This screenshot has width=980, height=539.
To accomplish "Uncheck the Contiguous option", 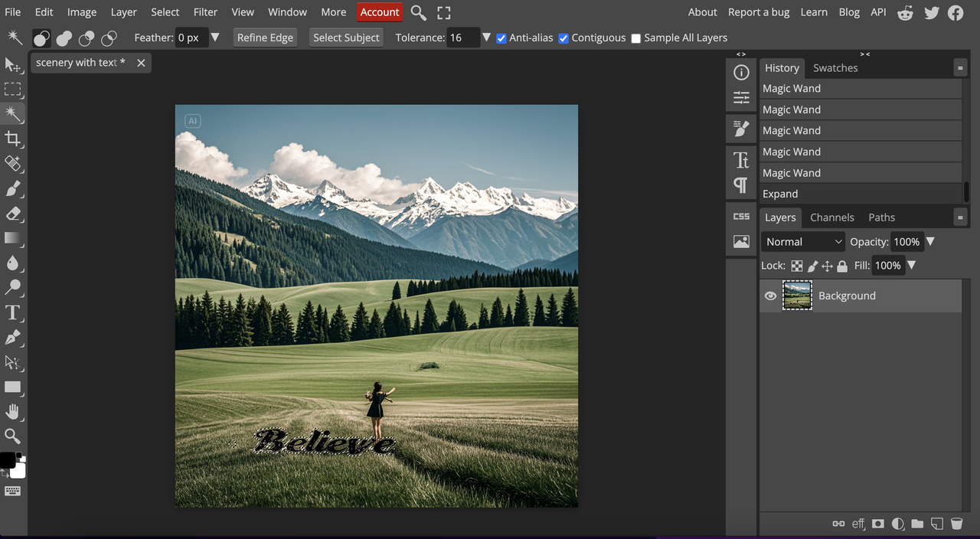I will point(563,38).
